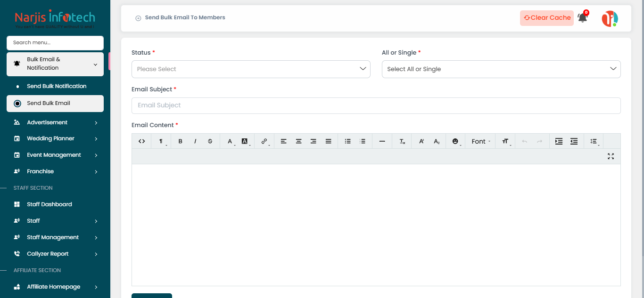Redo the last edit in the editor
The height and width of the screenshot is (298, 644).
click(x=540, y=141)
